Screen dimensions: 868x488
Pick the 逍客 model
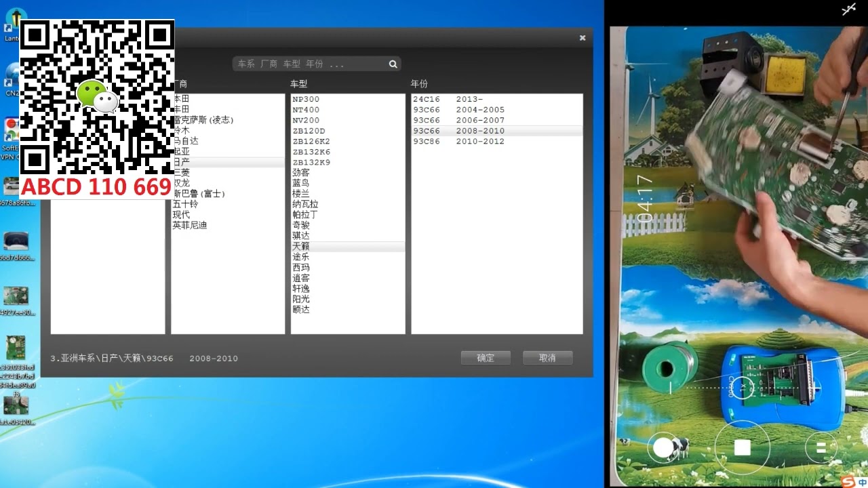[348, 278]
